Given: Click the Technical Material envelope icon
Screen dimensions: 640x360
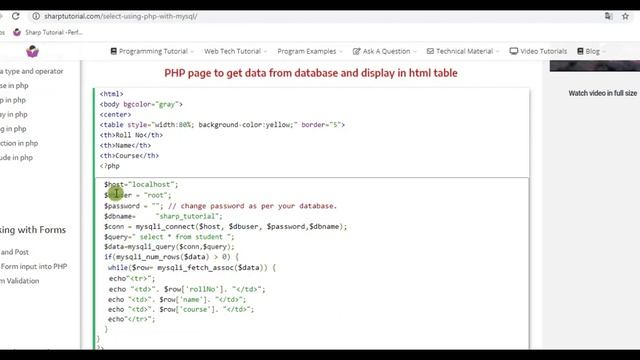Looking at the screenshot, I should pos(430,51).
